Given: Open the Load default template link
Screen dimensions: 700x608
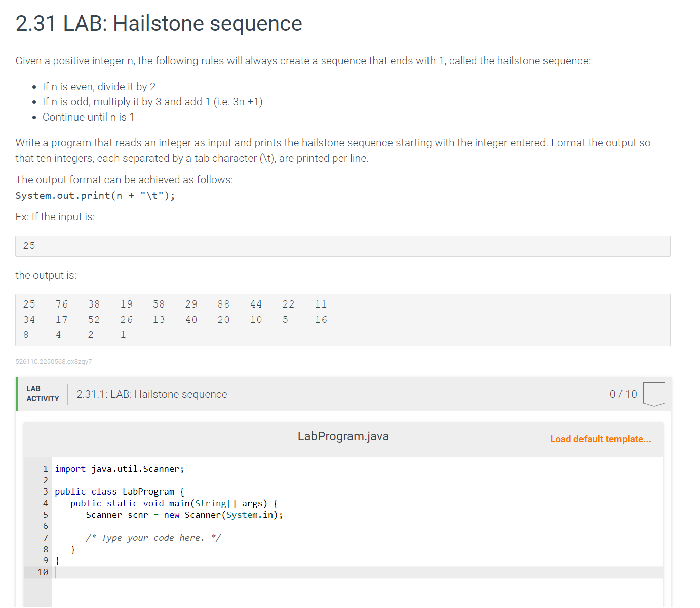Looking at the screenshot, I should tap(601, 439).
